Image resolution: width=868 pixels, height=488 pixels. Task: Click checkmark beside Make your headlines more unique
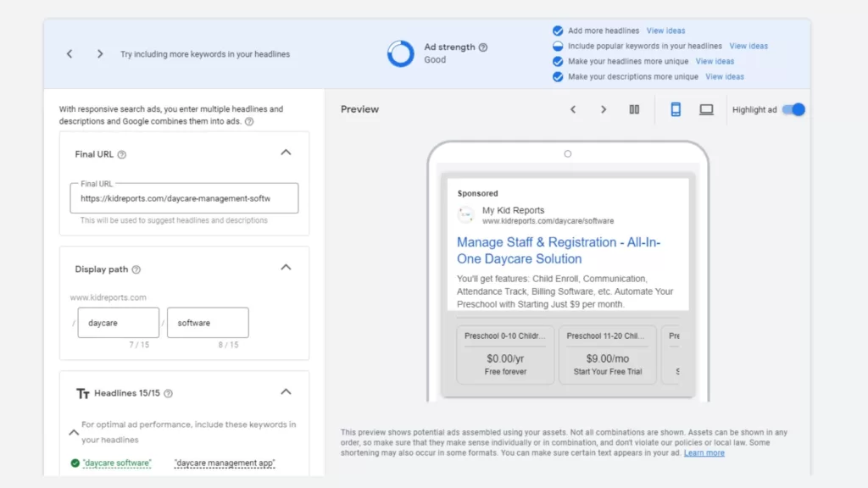(x=558, y=61)
